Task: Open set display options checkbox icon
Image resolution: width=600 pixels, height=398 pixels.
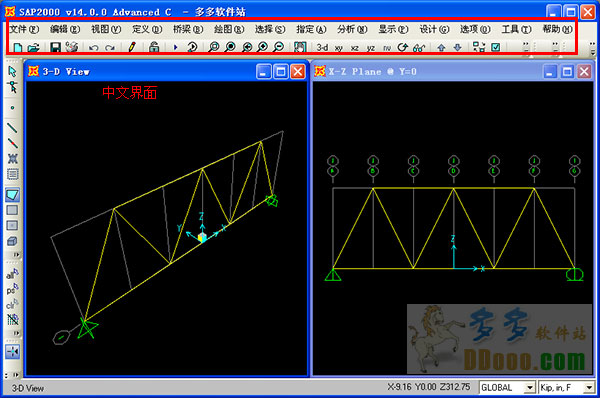Action: 496,47
